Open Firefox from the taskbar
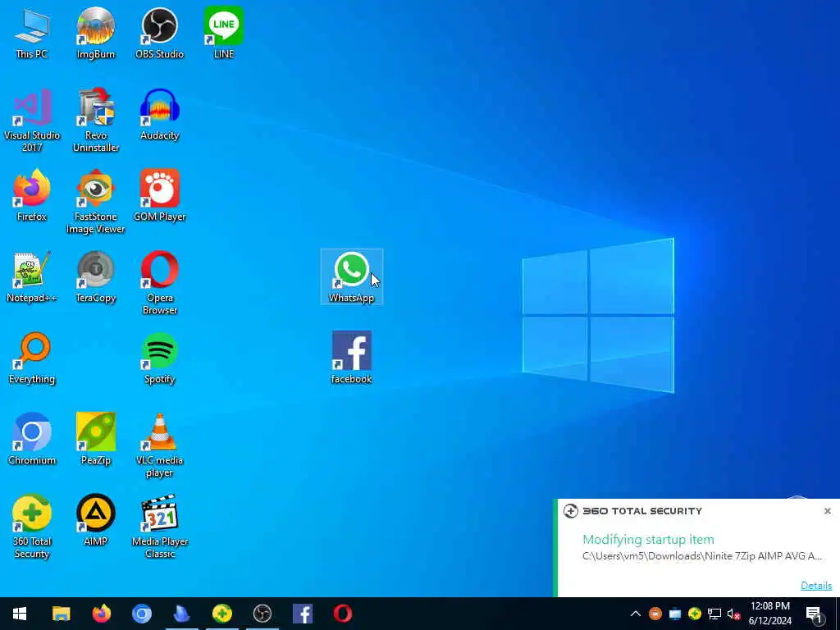Screen dimensions: 840x630 (x=101, y=614)
